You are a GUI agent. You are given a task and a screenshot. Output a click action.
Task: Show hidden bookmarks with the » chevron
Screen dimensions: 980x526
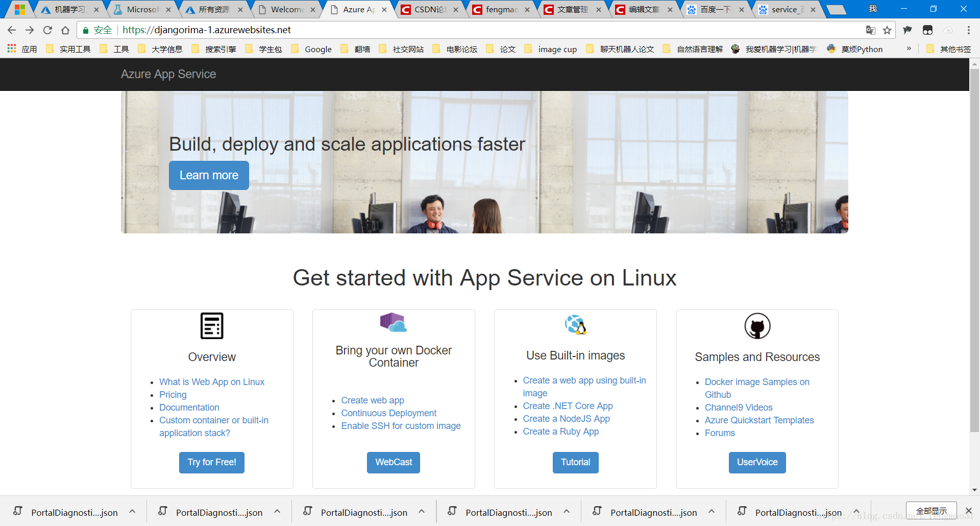(909, 49)
